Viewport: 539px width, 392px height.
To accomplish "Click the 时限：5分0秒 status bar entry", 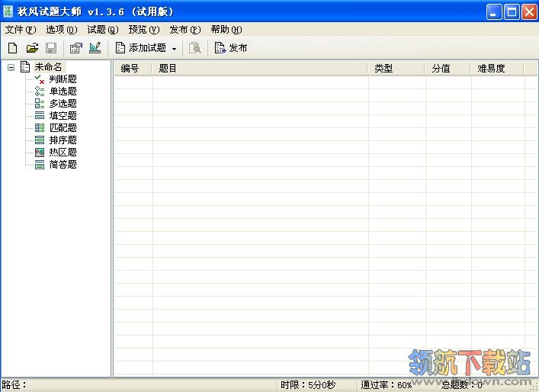I will (x=308, y=385).
